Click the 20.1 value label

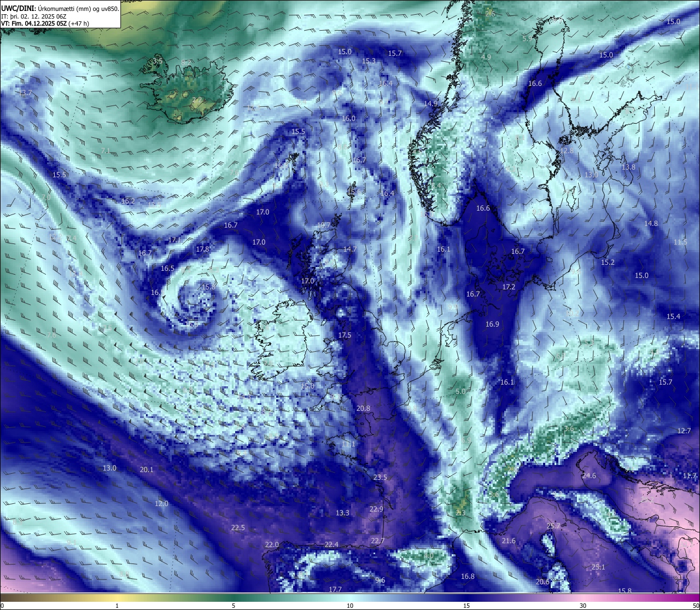coord(147,470)
